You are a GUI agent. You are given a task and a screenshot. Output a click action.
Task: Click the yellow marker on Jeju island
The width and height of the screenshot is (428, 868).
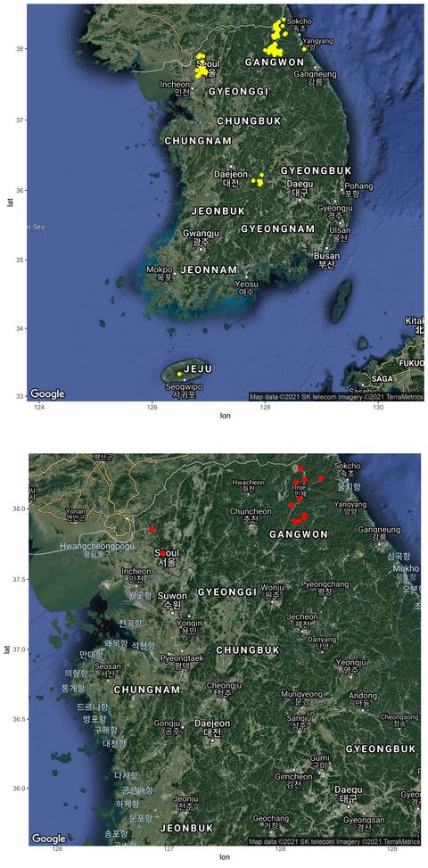179,374
